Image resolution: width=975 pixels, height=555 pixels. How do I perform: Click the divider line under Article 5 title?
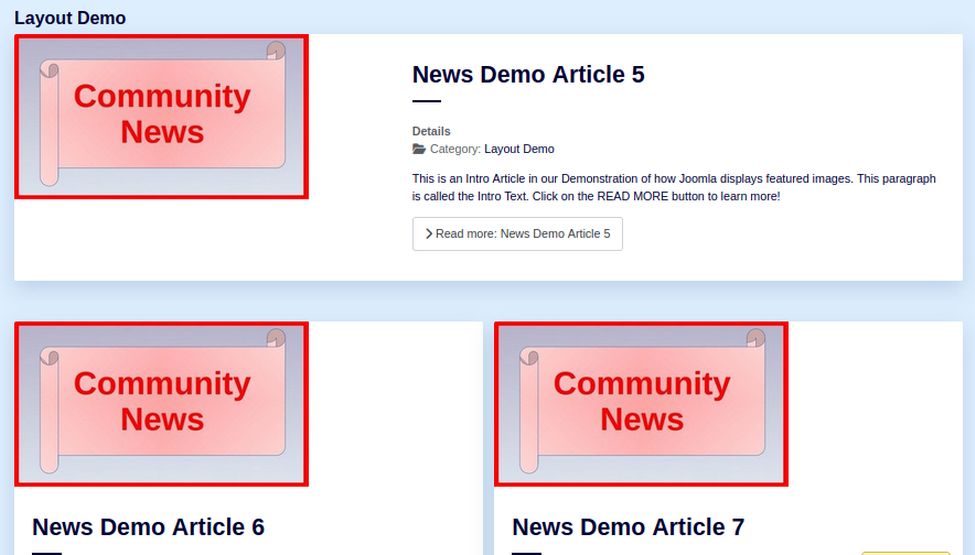coord(426,101)
